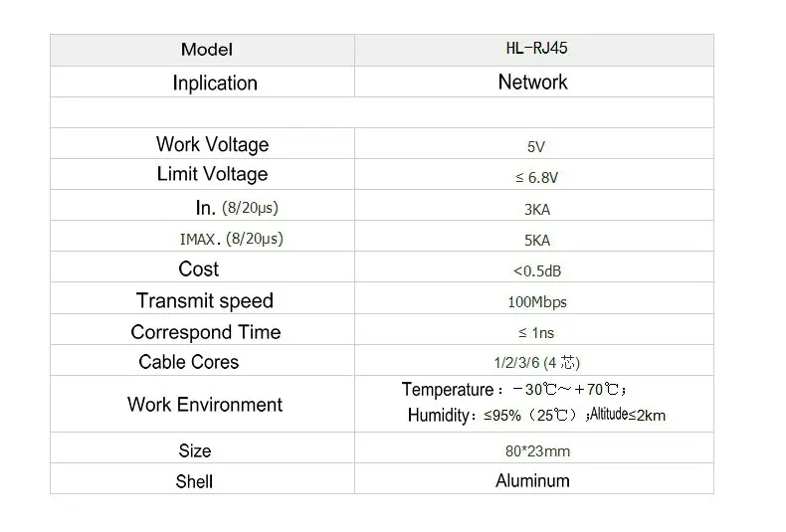Select the Network value cell

533,82
